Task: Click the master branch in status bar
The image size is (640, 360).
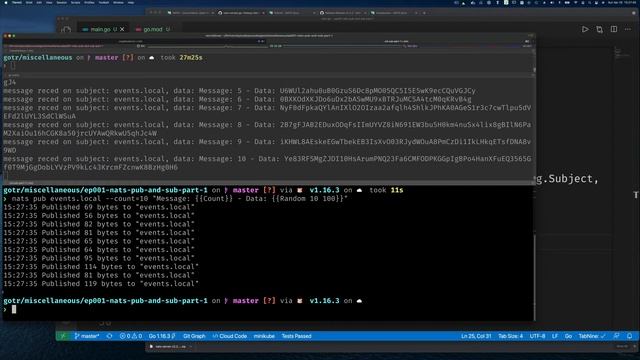Action: tap(87, 336)
